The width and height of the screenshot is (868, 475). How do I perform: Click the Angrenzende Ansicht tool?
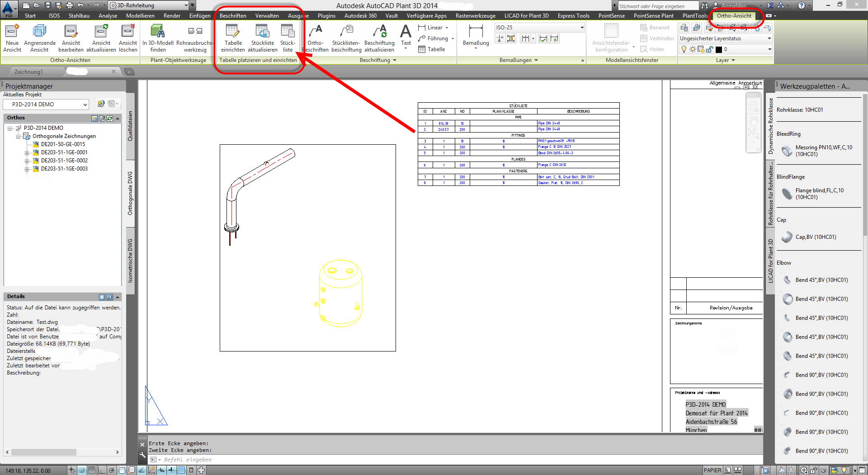click(x=40, y=38)
